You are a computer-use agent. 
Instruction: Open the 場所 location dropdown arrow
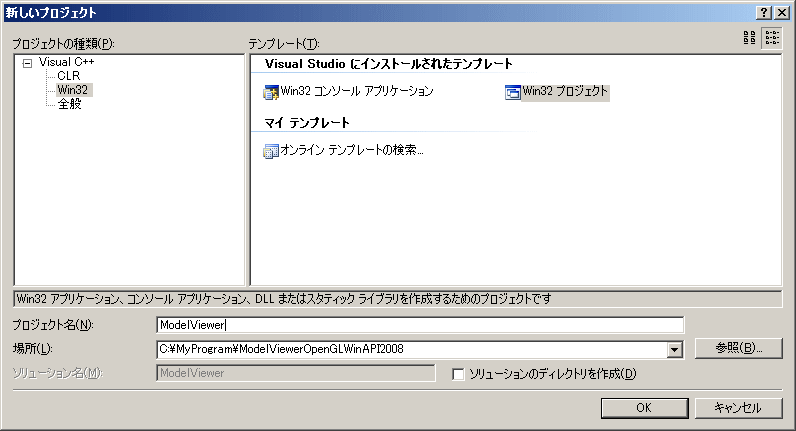click(674, 349)
